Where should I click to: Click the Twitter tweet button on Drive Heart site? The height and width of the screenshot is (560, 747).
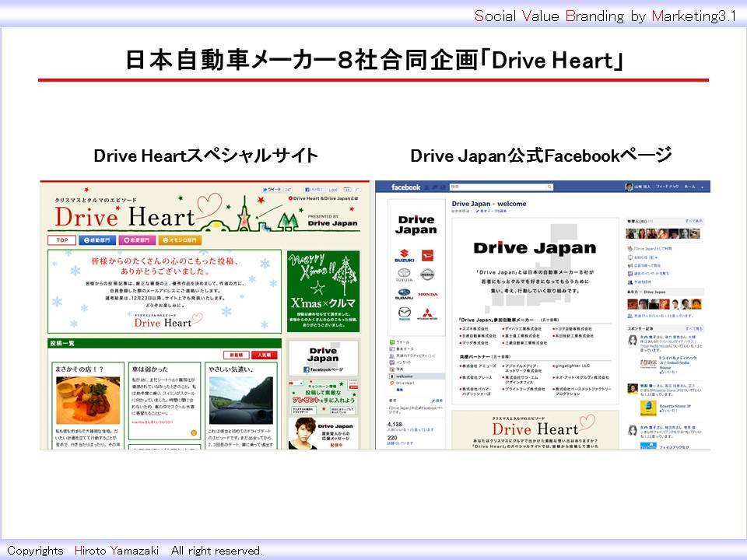272,190
